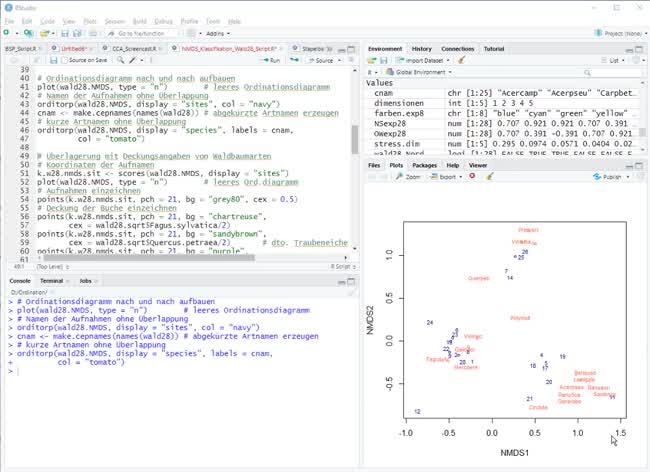
Task: Switch to the Files tab
Action: click(374, 165)
